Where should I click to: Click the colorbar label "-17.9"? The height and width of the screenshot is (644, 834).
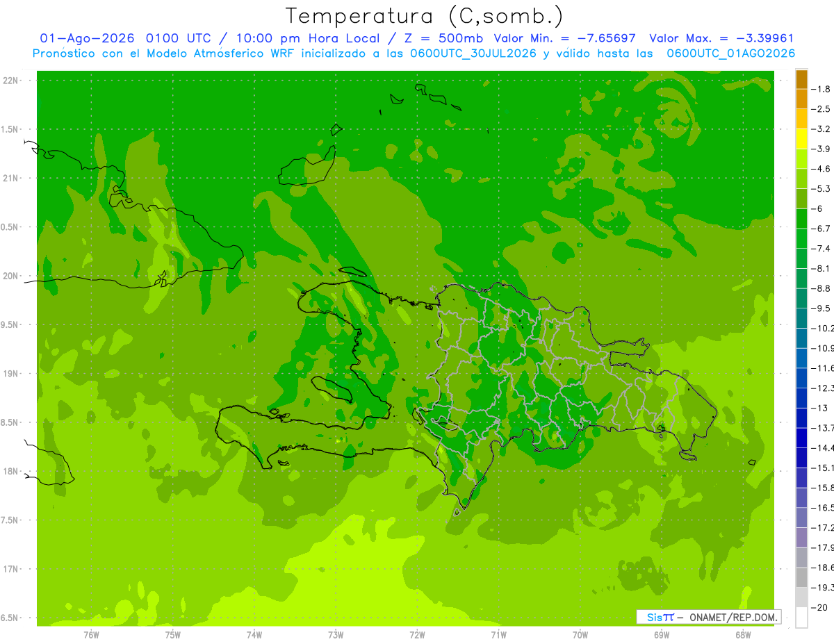point(824,547)
